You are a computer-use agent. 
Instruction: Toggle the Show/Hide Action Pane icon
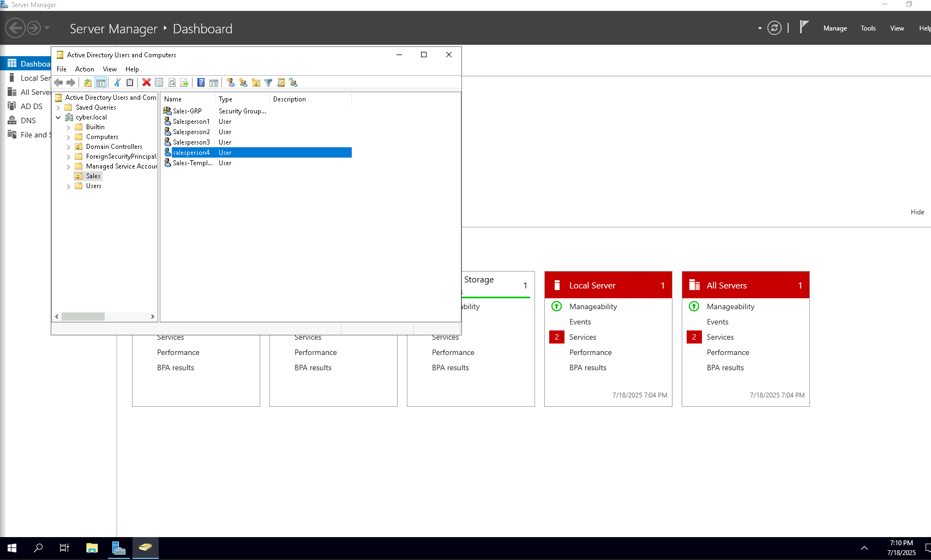click(214, 82)
